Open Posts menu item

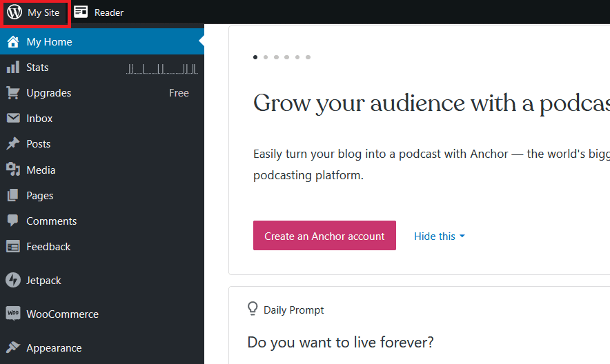[x=102, y=143]
